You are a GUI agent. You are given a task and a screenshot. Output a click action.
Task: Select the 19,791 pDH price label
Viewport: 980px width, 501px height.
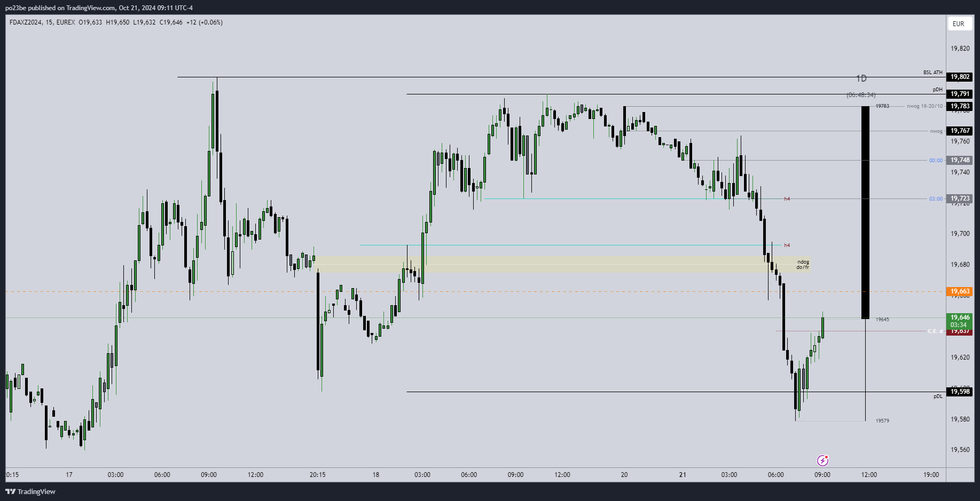(960, 94)
